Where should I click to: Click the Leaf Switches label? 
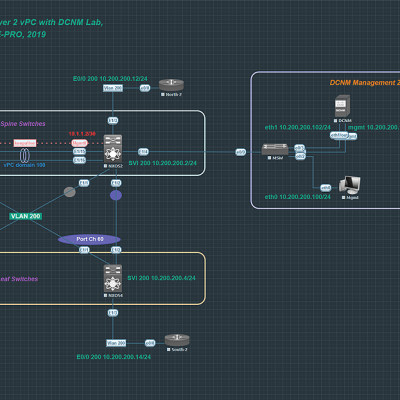point(19,279)
